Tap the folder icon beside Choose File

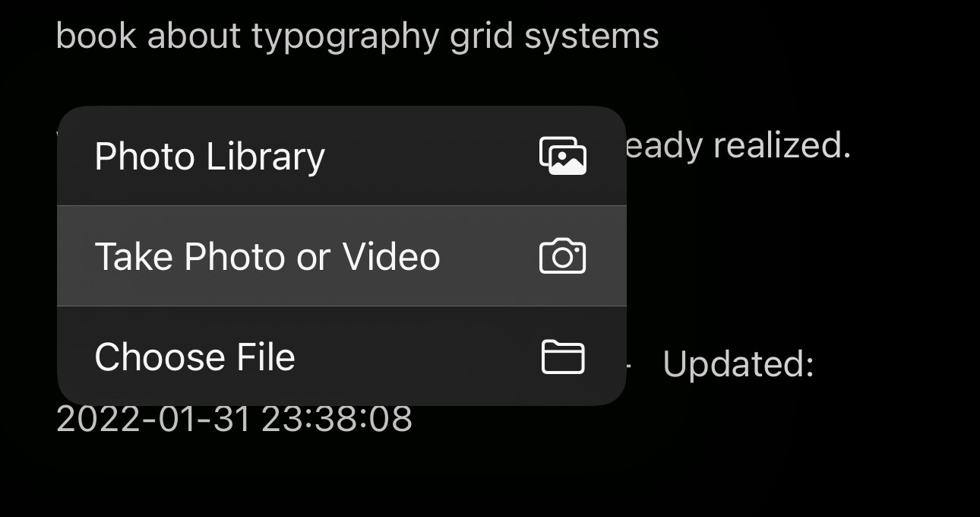tap(563, 357)
